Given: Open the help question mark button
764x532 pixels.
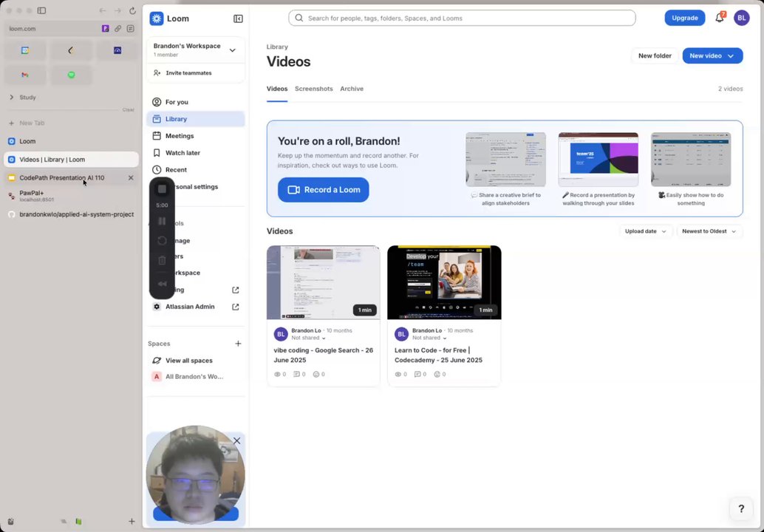Looking at the screenshot, I should click(x=740, y=508).
